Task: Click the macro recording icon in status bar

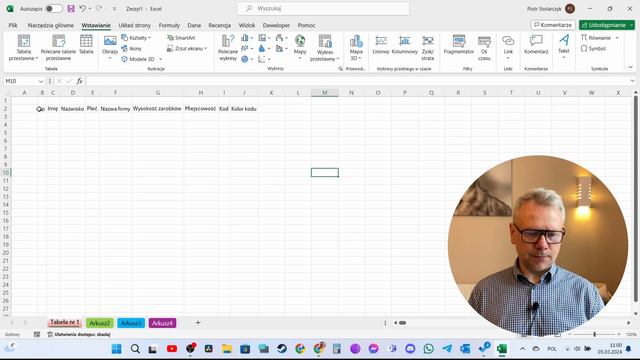Action: point(37,334)
